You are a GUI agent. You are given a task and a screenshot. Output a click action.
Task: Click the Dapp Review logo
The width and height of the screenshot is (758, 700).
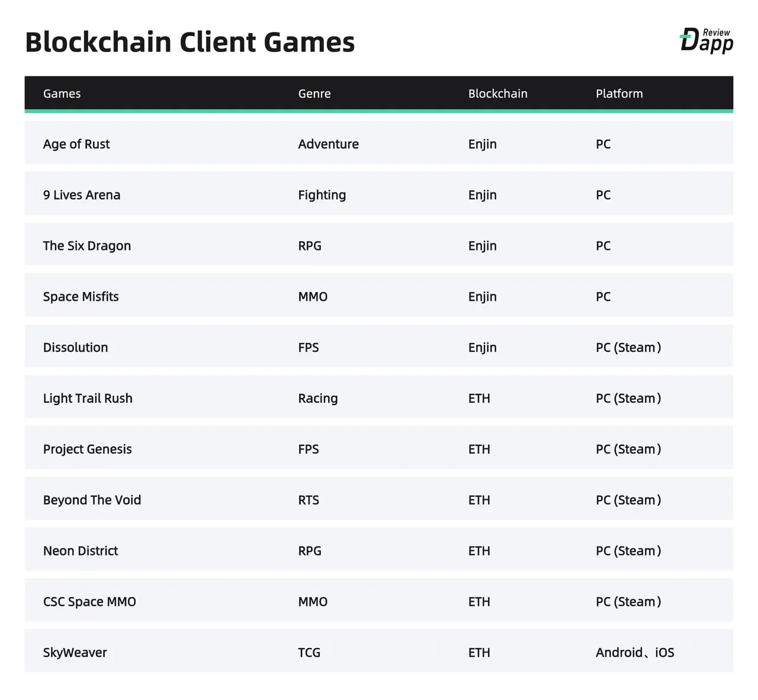click(706, 40)
